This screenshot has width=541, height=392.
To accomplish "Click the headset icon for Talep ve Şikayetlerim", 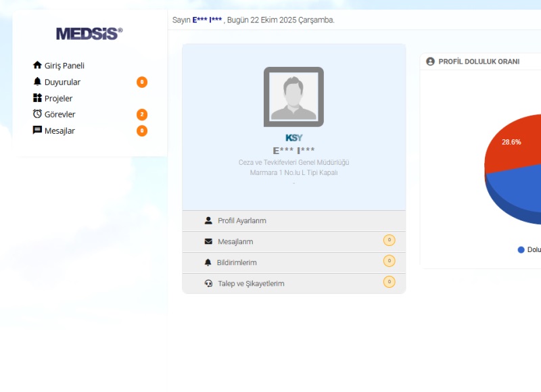I will coord(208,284).
